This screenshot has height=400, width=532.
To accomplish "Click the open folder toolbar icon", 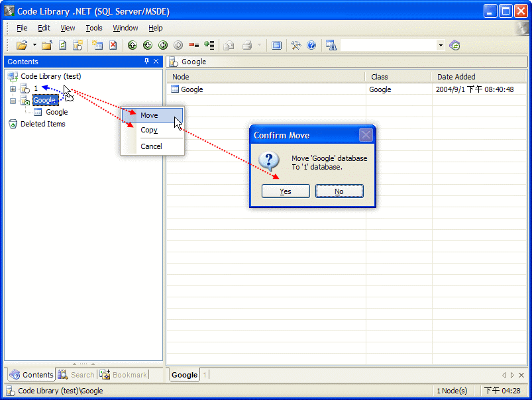I will pyautogui.click(x=22, y=45).
